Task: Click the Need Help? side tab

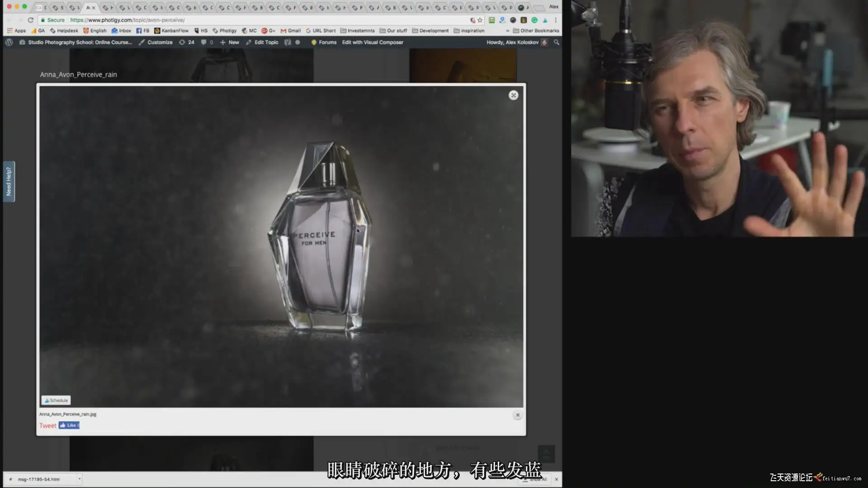Action: pyautogui.click(x=9, y=181)
